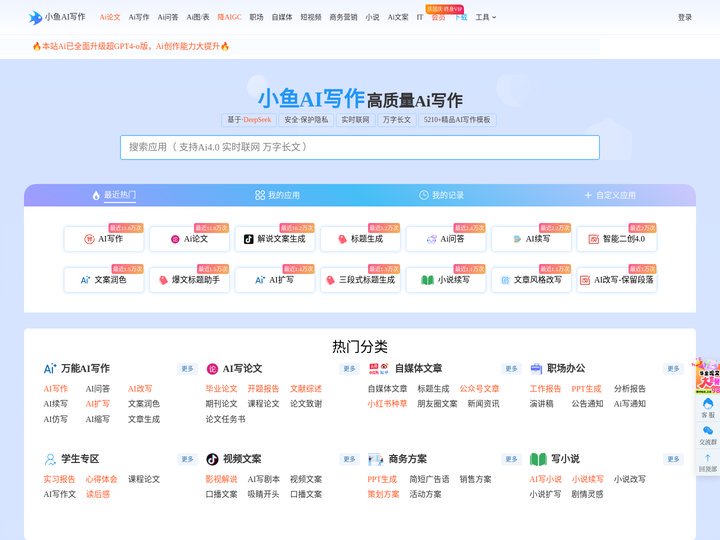Screen dimensions: 720x540
Task: Switch to 我的应用 tab
Action: coord(277,195)
